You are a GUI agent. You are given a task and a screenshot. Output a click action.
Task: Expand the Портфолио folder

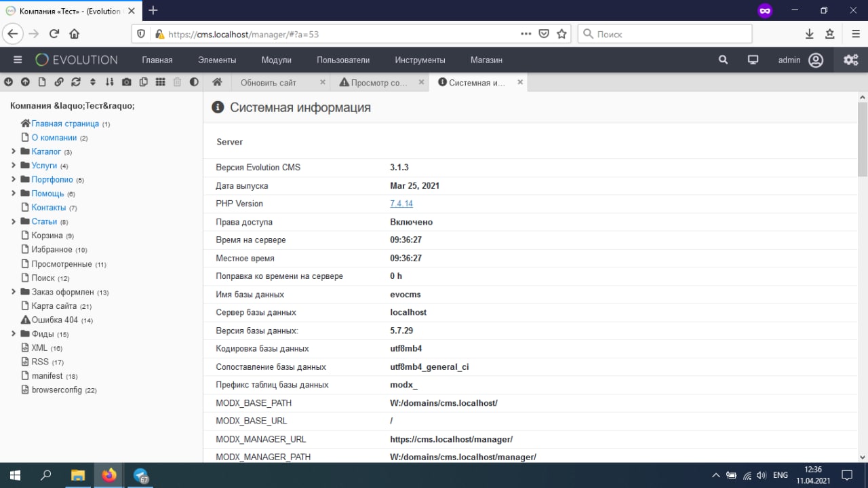point(14,180)
